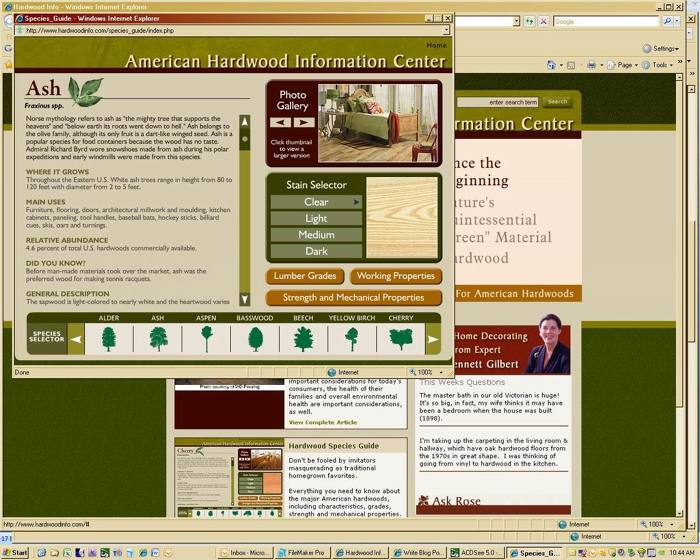Open the Species_Guide address bar dropdown
Image resolution: width=700 pixels, height=560 pixels.
pos(446,30)
